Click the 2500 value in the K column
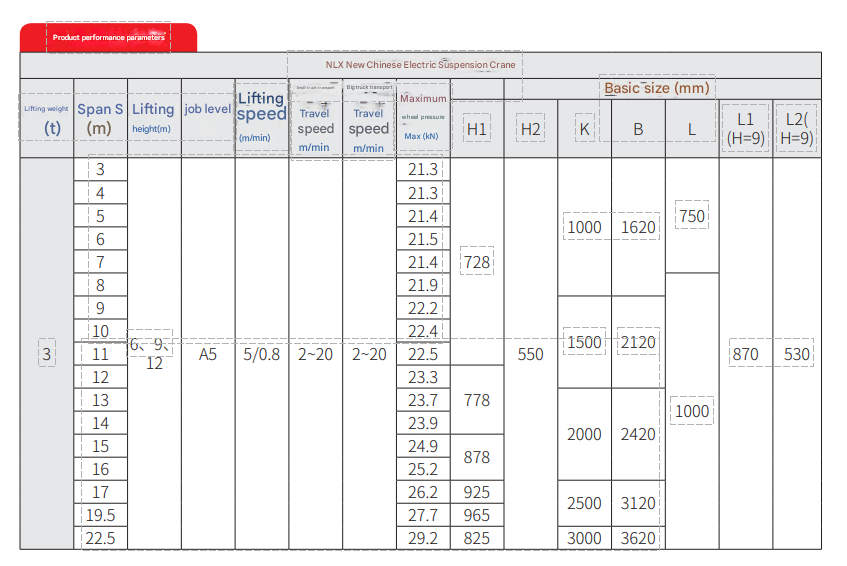 tap(584, 503)
